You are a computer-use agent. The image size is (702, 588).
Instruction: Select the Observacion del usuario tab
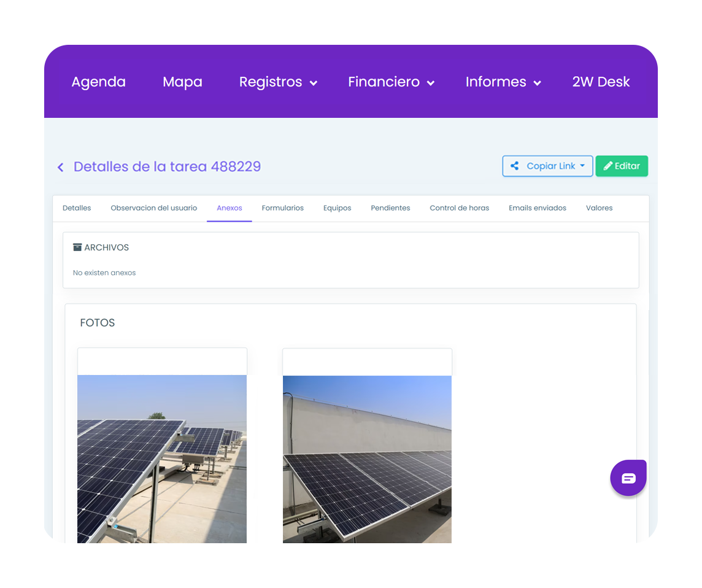pos(153,208)
